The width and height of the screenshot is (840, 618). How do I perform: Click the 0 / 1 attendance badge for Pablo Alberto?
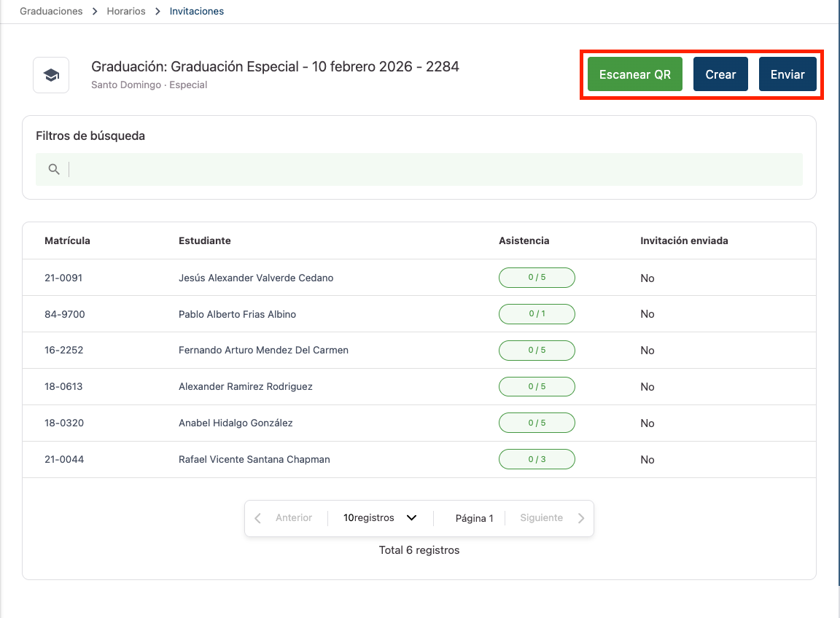click(537, 314)
